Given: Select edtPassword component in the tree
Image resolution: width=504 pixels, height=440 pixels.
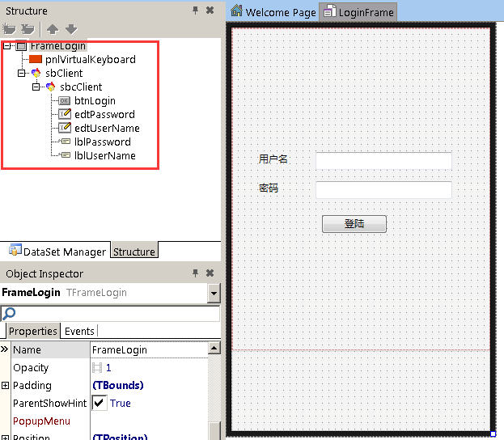Looking at the screenshot, I should [104, 115].
